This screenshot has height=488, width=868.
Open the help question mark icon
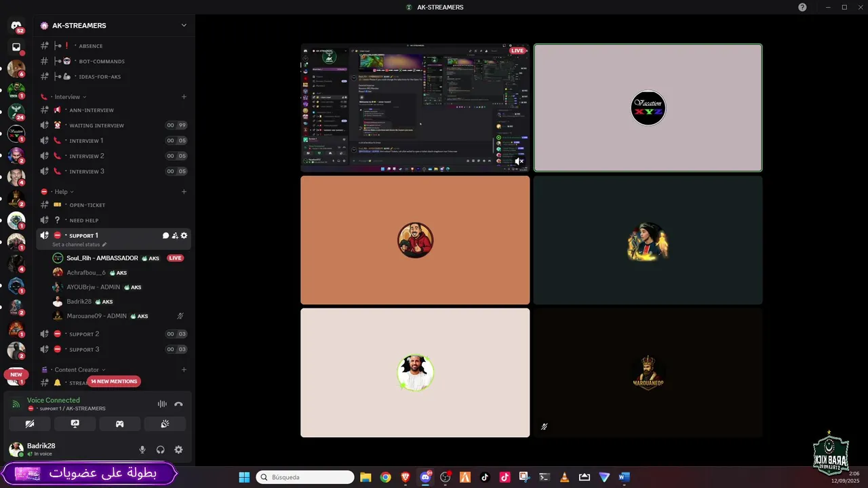point(802,7)
